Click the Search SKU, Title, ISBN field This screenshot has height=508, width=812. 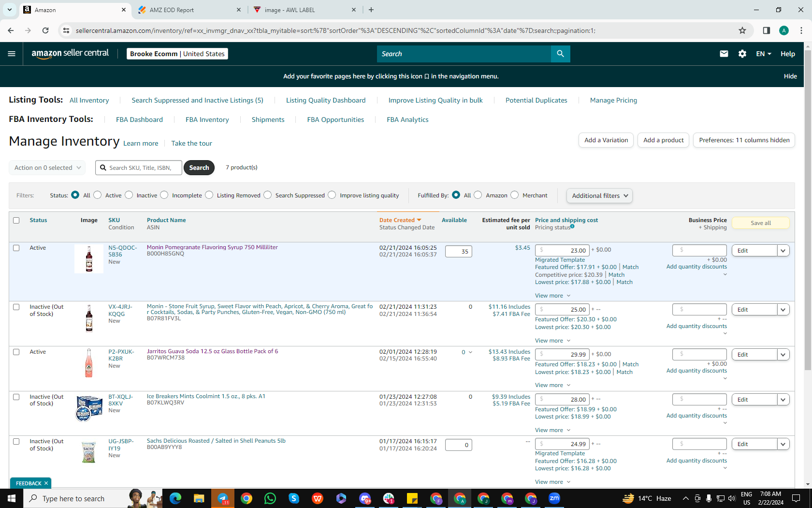(x=139, y=168)
